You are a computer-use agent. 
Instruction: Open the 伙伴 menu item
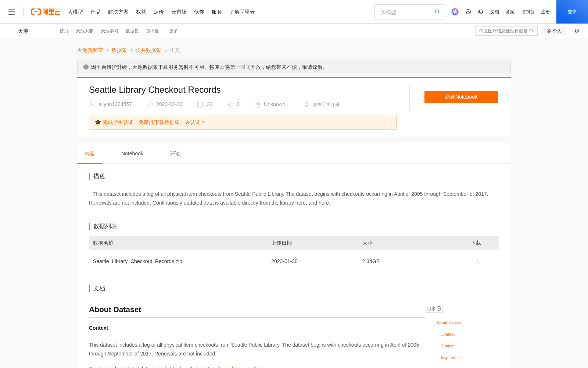click(199, 12)
